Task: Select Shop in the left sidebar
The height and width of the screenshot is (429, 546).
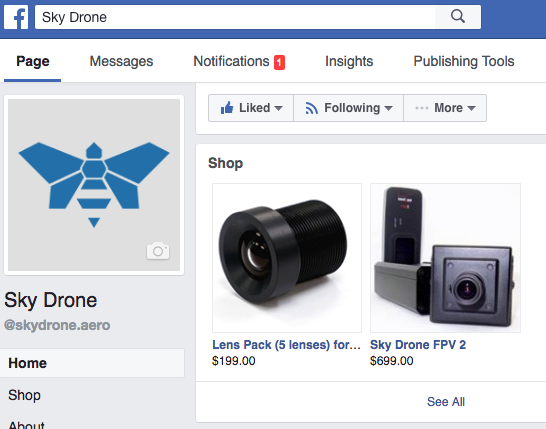Action: click(x=24, y=395)
